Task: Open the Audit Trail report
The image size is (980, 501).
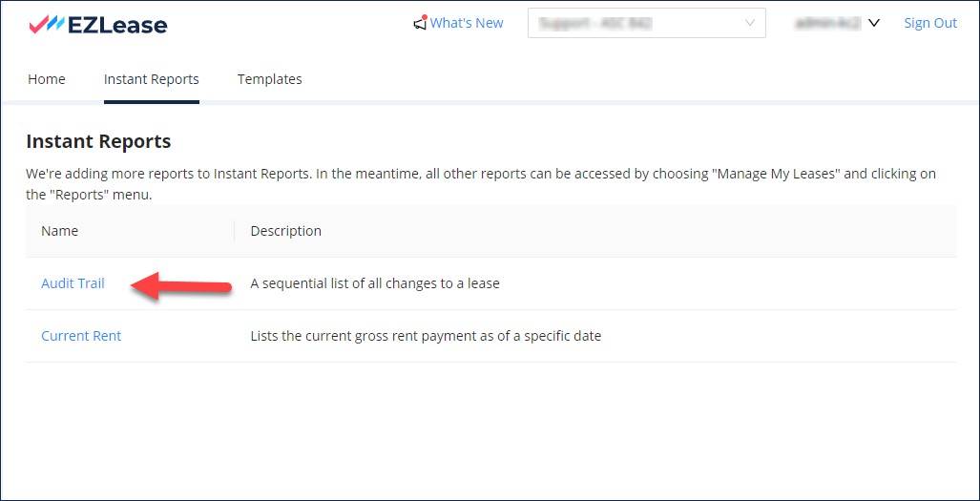Action: (x=73, y=283)
